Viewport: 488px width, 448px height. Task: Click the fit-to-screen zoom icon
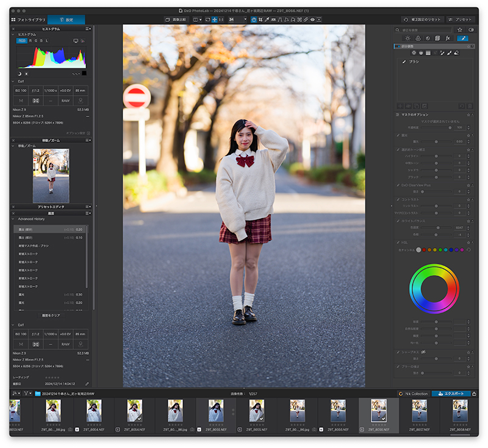point(208,20)
